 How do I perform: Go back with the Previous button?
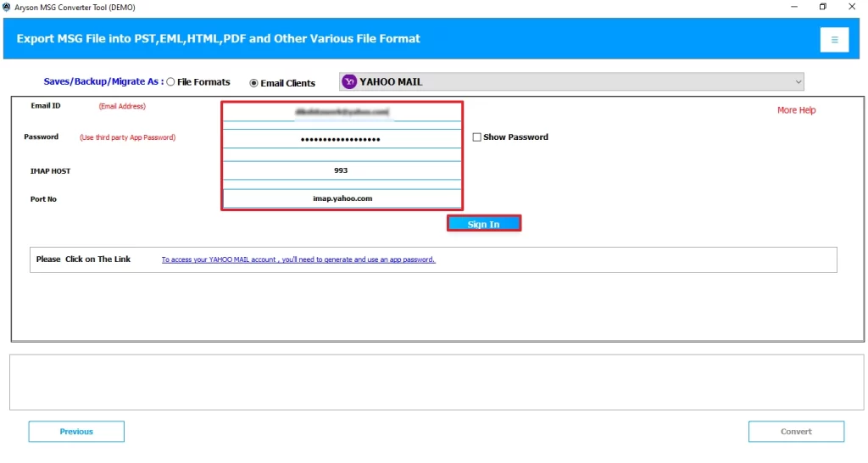(x=76, y=432)
